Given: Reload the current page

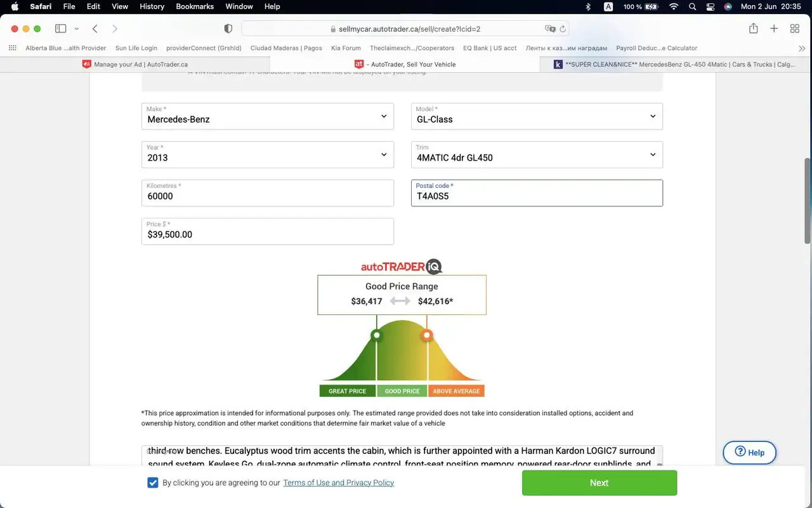Looking at the screenshot, I should point(563,29).
